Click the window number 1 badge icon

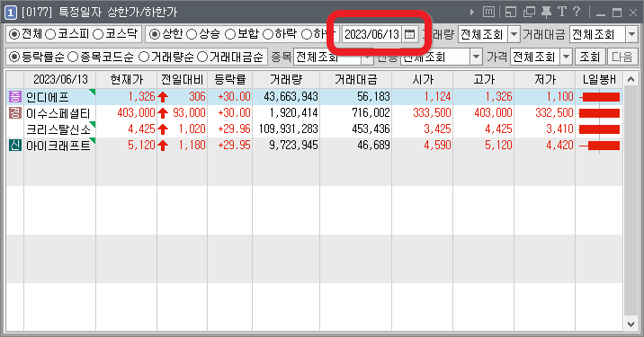(11, 13)
